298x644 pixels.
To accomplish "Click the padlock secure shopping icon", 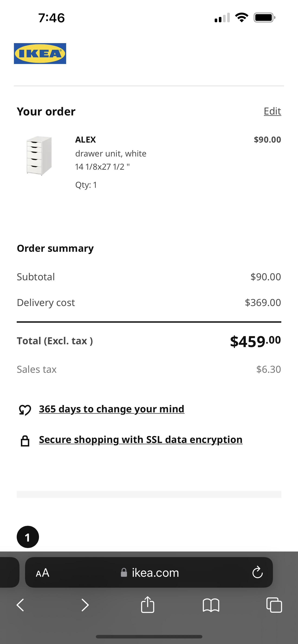I will pos(25,440).
